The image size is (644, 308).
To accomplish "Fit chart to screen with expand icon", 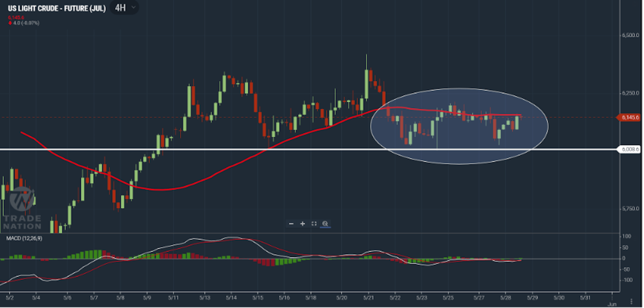I will point(314,224).
